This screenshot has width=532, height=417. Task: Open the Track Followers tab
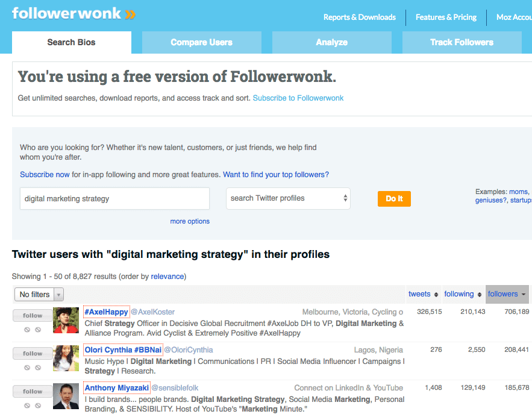coord(462,42)
